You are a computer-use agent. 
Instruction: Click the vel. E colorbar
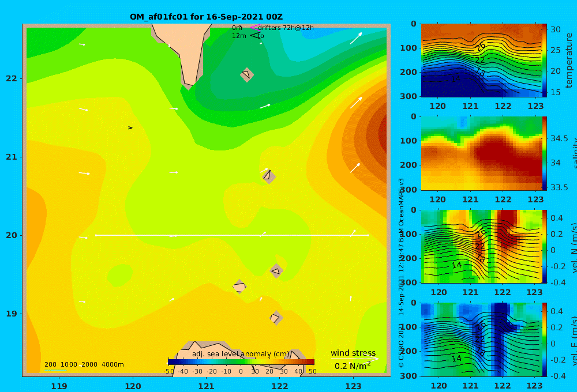click(x=545, y=340)
